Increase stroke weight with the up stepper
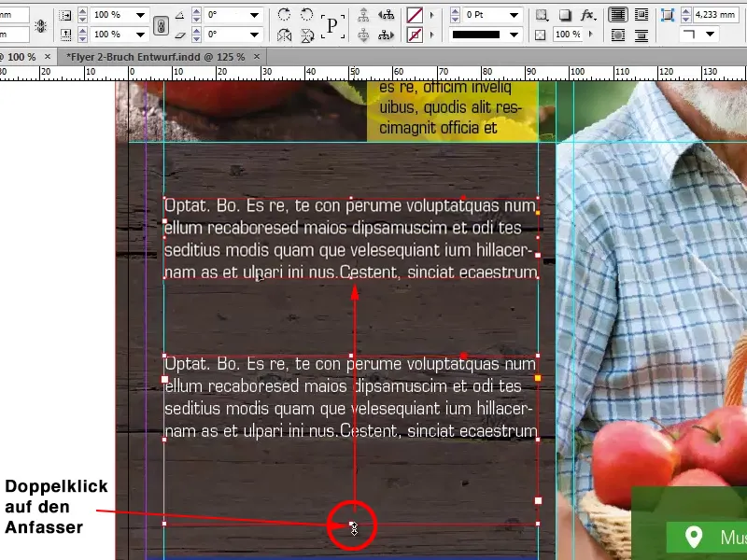 click(x=455, y=11)
